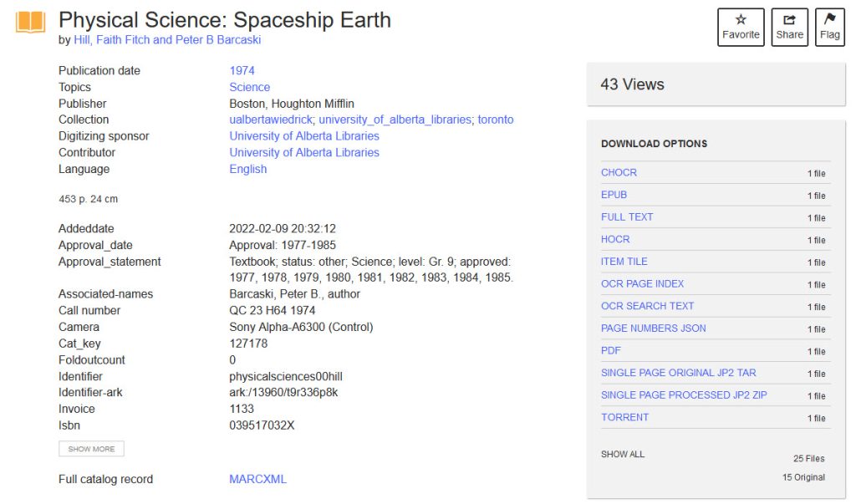856x504 pixels.
Task: Open the ualbertawiedrick collection
Action: coord(271,120)
